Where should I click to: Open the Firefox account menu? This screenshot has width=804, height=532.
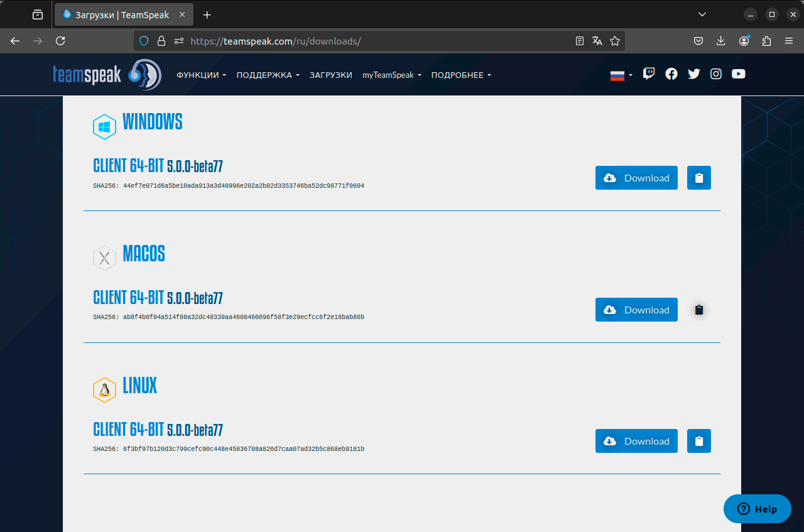[744, 41]
